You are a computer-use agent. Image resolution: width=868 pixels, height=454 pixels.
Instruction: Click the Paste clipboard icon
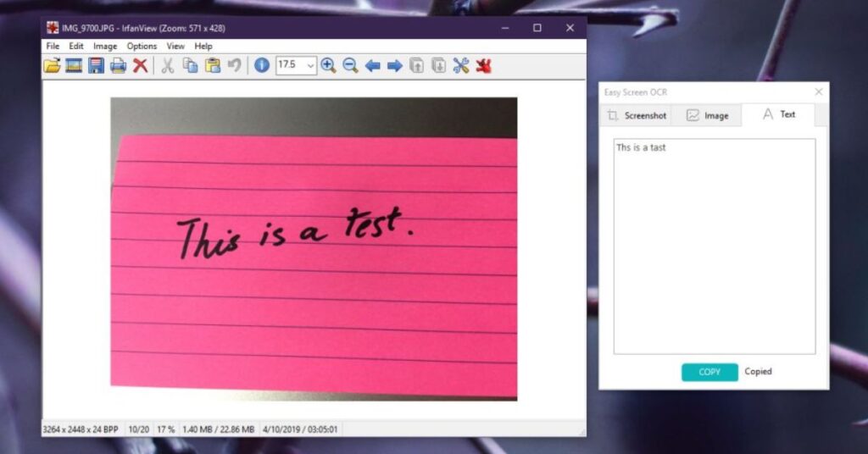[213, 65]
